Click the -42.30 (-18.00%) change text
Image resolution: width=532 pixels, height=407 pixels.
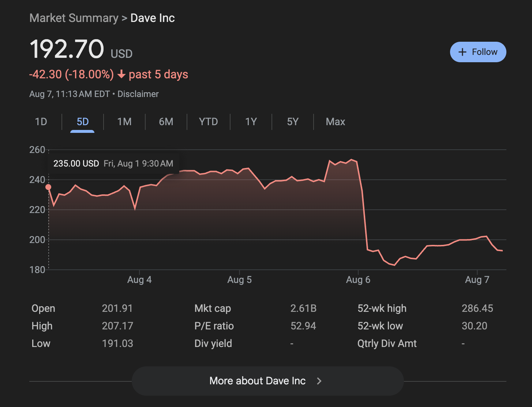72,74
